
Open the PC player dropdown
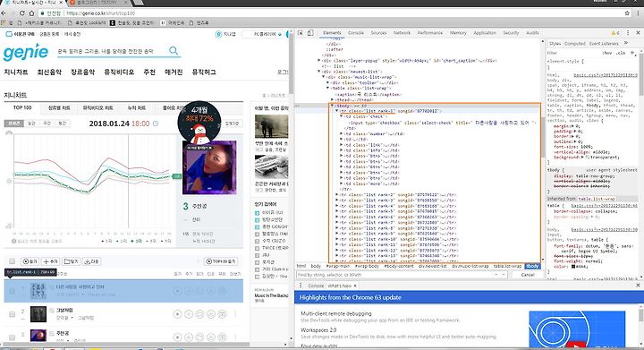[x=264, y=34]
